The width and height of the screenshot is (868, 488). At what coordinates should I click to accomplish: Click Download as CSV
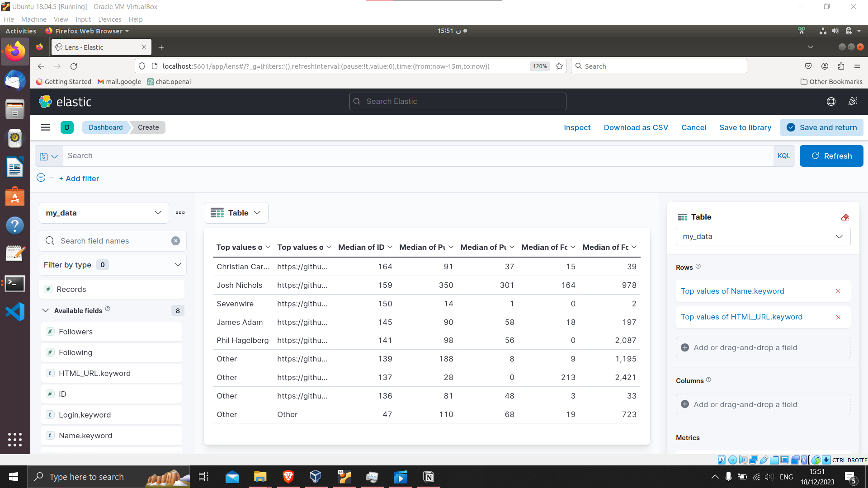click(x=636, y=127)
